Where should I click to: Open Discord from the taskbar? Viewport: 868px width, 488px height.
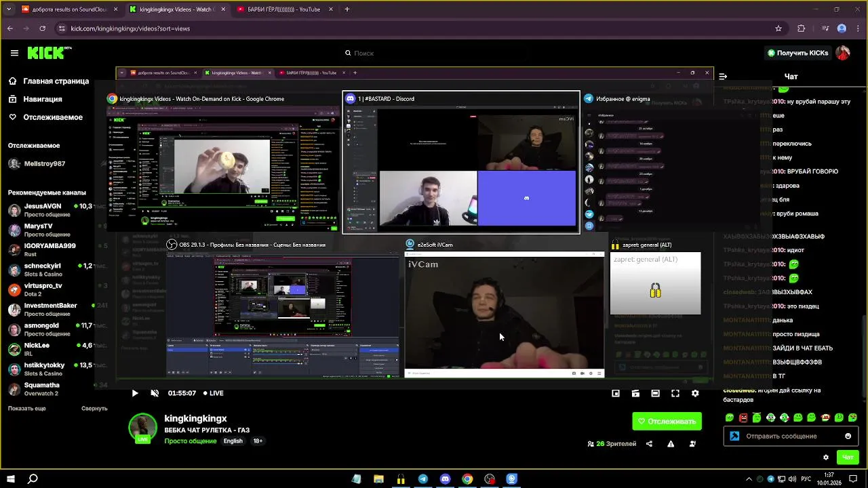tap(445, 479)
